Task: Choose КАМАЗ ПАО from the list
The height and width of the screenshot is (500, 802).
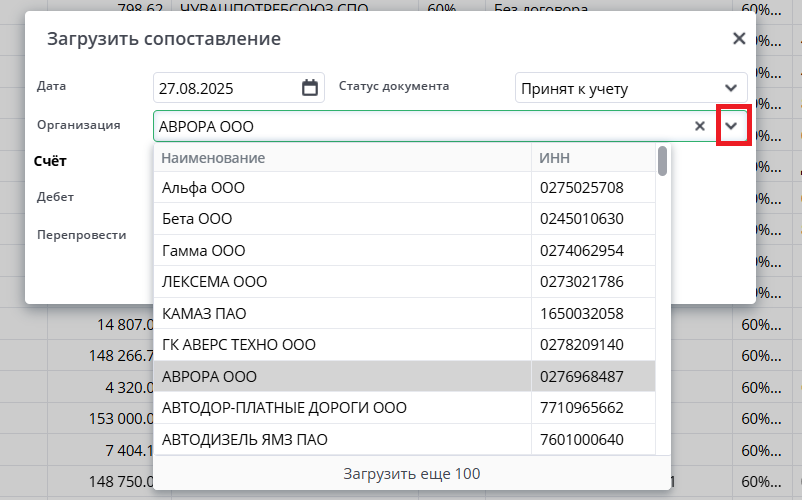Action: pyautogui.click(x=342, y=313)
